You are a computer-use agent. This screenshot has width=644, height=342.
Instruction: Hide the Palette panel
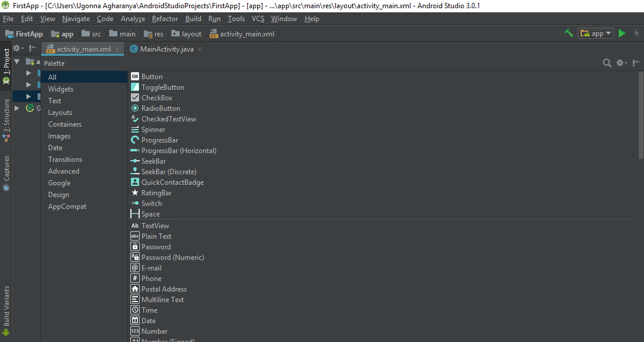pyautogui.click(x=636, y=63)
